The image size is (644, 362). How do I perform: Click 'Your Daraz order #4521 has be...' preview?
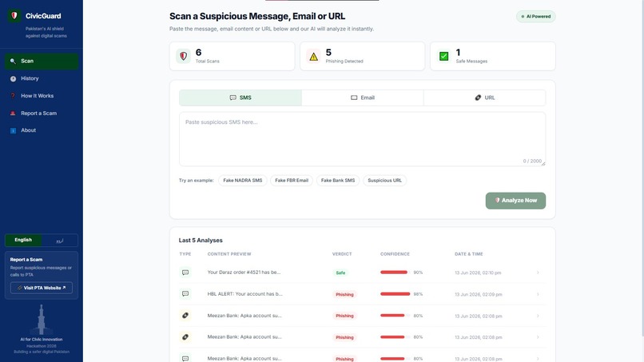(x=244, y=272)
